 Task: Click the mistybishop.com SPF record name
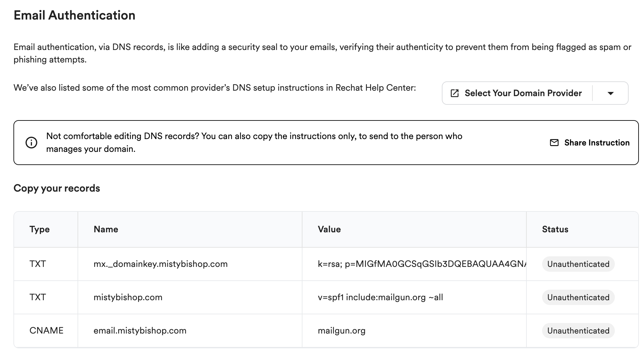click(128, 297)
